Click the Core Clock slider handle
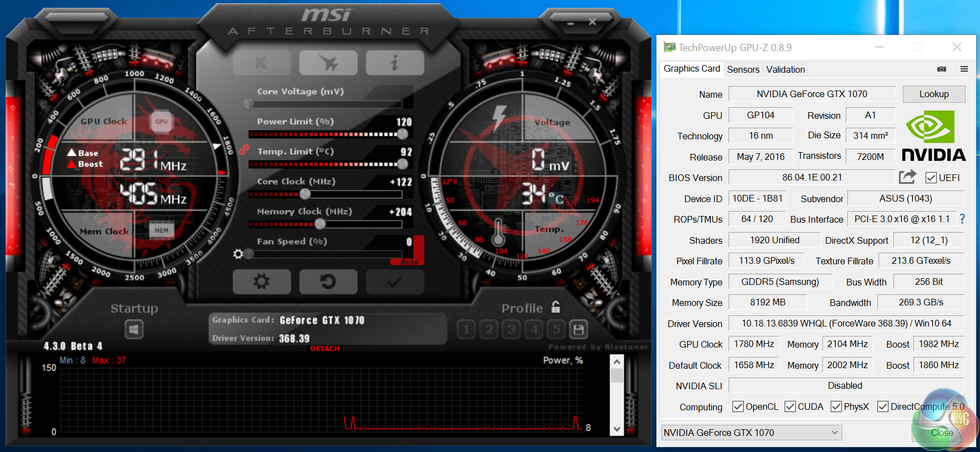The width and height of the screenshot is (980, 452). (305, 194)
